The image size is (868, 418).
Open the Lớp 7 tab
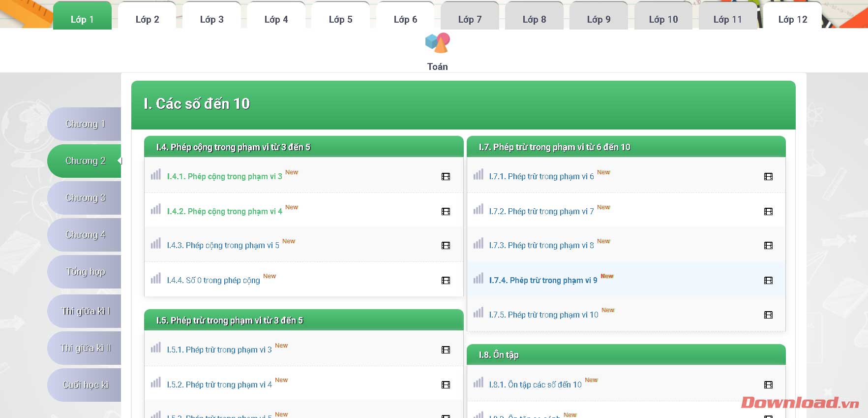(470, 19)
